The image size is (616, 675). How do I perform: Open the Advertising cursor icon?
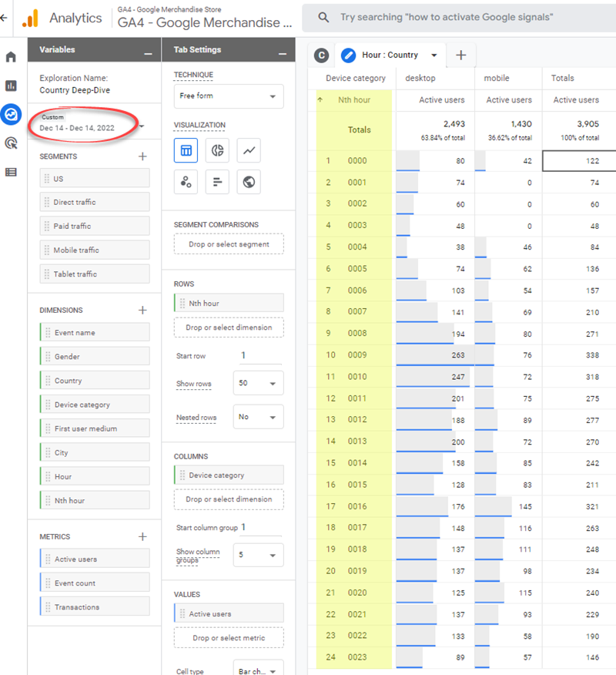tap(11, 143)
